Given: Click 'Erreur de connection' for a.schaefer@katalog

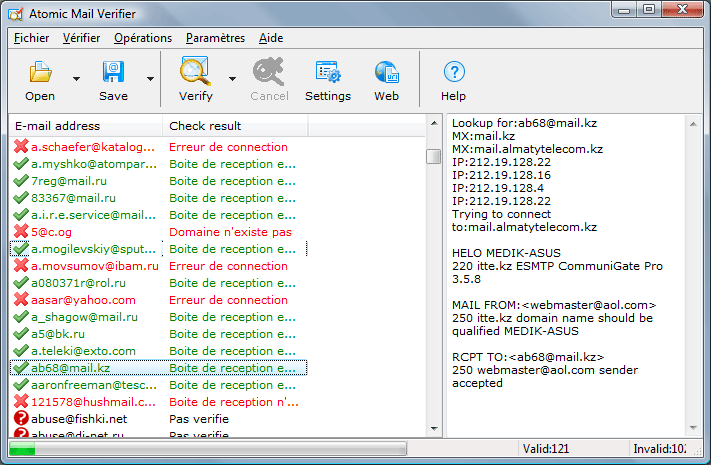Looking at the screenshot, I should point(229,147).
